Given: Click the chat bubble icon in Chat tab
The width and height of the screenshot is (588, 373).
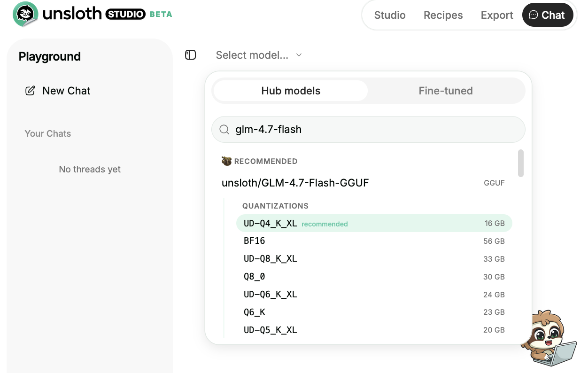Looking at the screenshot, I should [x=533, y=15].
